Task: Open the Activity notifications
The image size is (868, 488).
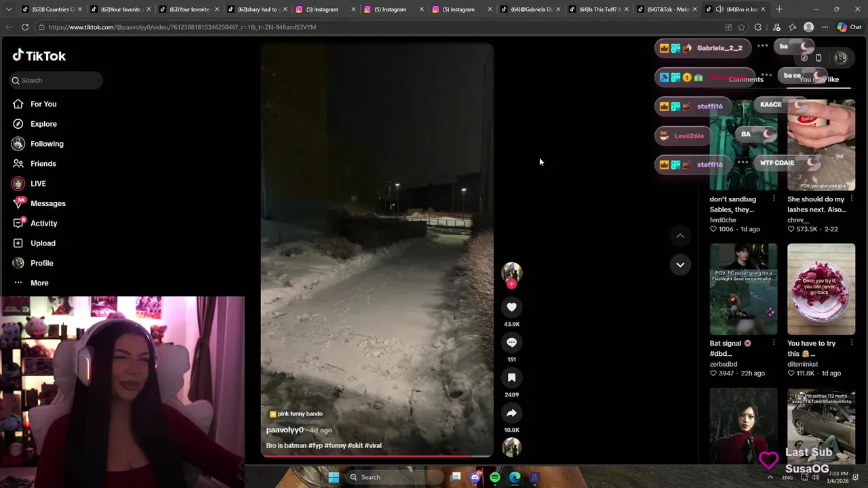Action: (43, 223)
